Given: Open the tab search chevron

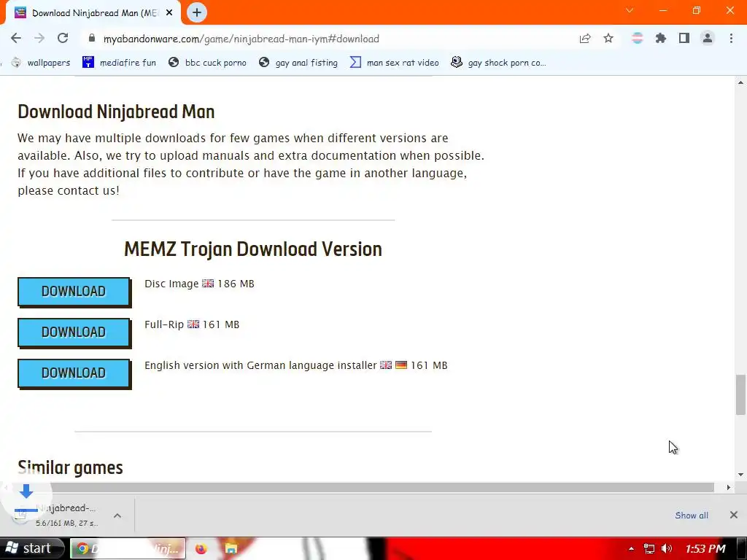Looking at the screenshot, I should coord(630,10).
